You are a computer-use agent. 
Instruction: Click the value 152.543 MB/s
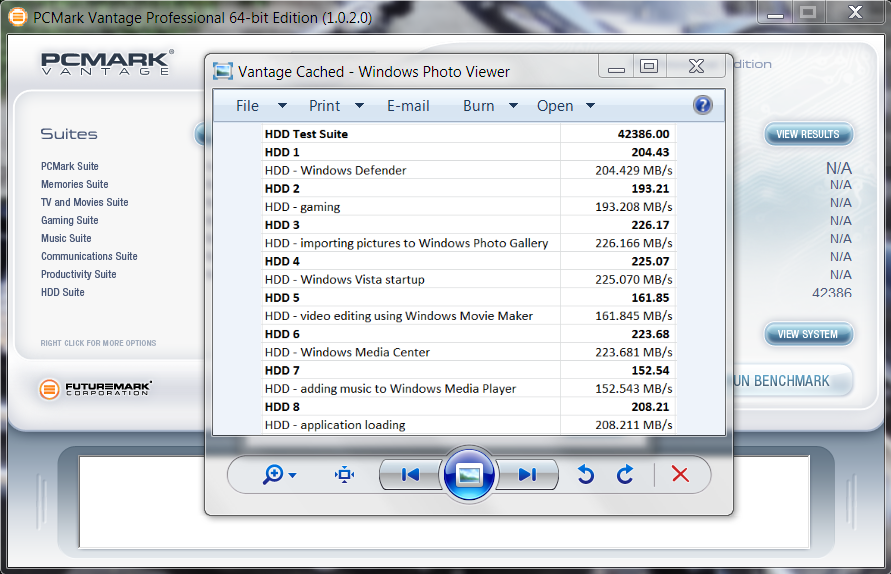pyautogui.click(x=634, y=389)
